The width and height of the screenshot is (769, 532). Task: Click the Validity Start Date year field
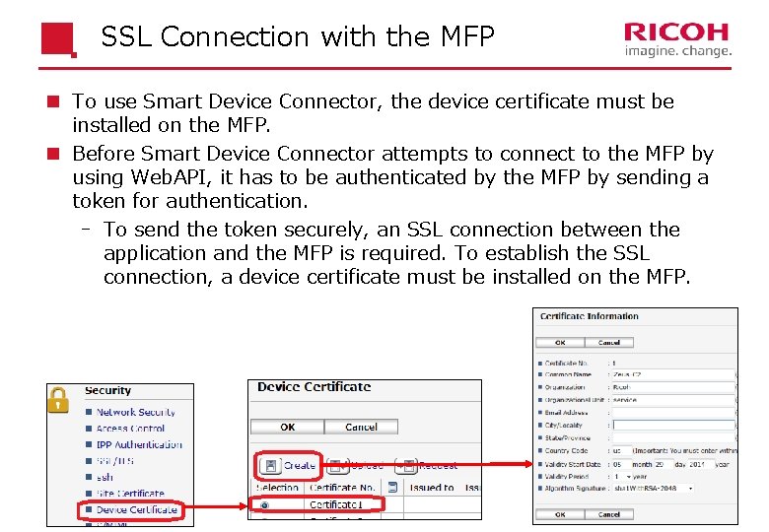pyautogui.click(x=700, y=464)
